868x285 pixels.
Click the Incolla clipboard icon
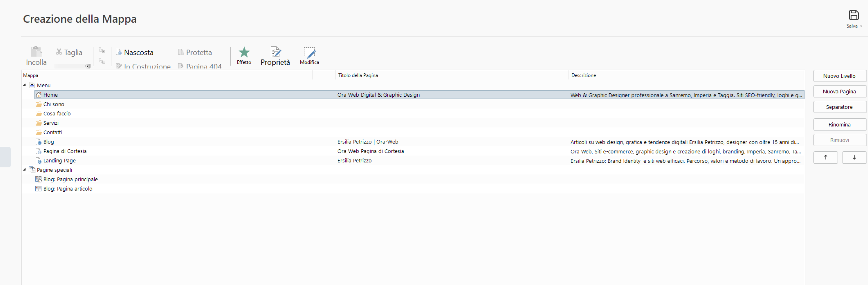click(x=36, y=52)
